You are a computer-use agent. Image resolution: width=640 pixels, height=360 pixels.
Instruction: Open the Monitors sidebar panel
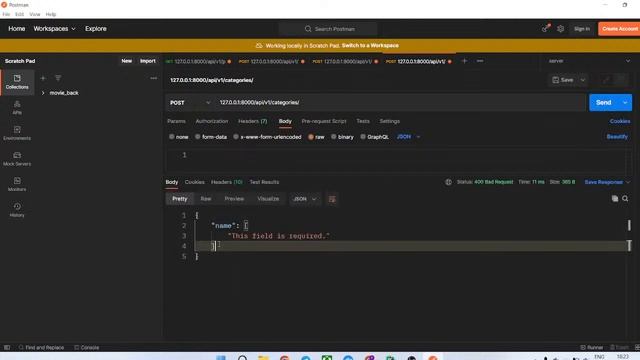pos(17,184)
